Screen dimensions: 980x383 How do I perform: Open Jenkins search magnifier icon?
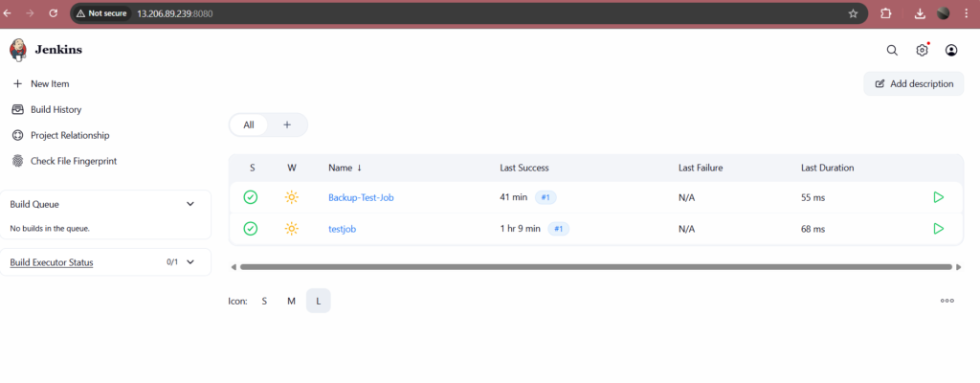(892, 51)
